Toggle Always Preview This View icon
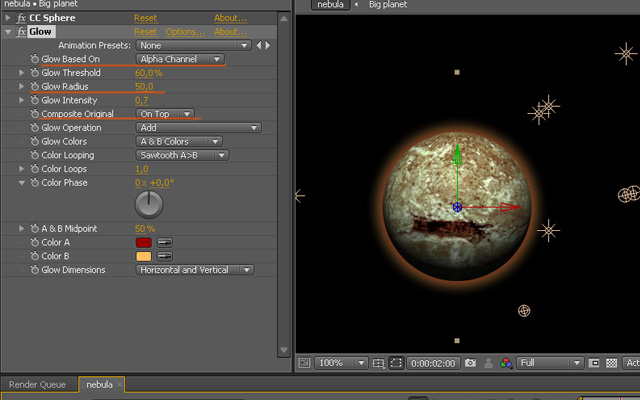Screen dimensions: 640x400 304,363
